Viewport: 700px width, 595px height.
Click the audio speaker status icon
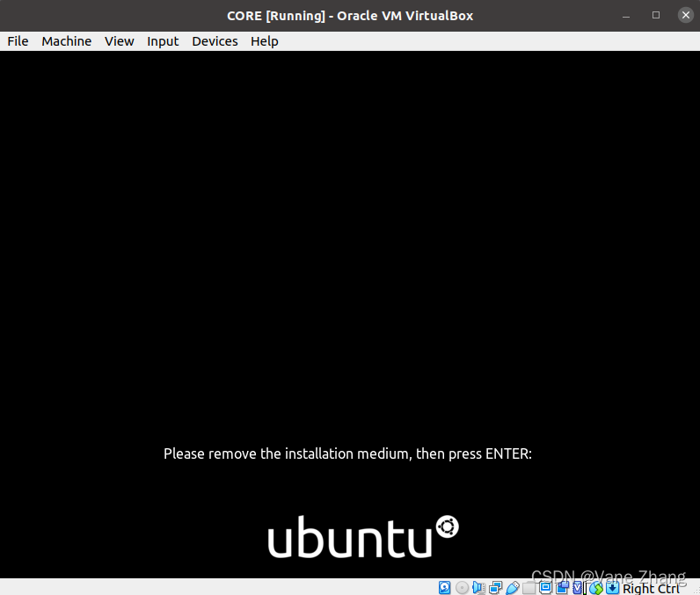click(x=478, y=588)
